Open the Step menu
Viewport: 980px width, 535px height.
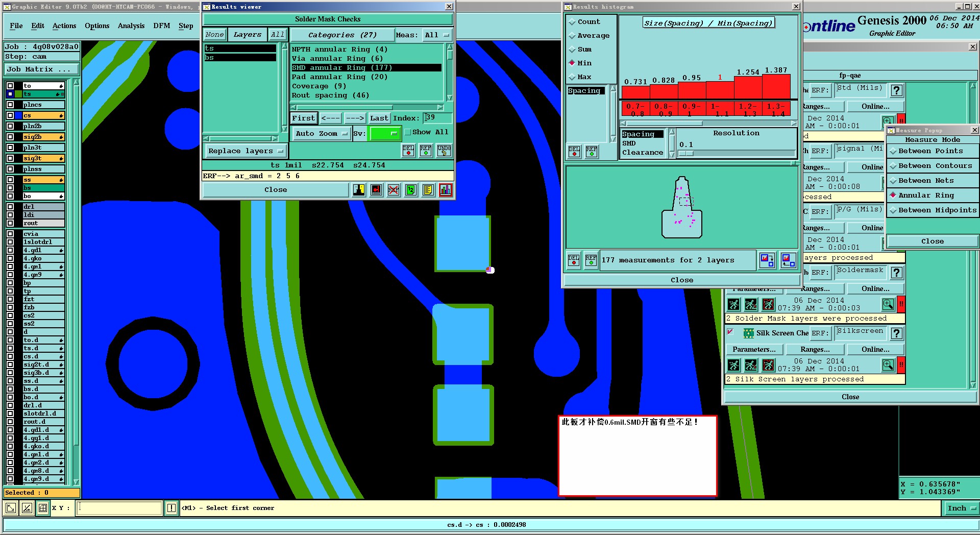pyautogui.click(x=186, y=26)
